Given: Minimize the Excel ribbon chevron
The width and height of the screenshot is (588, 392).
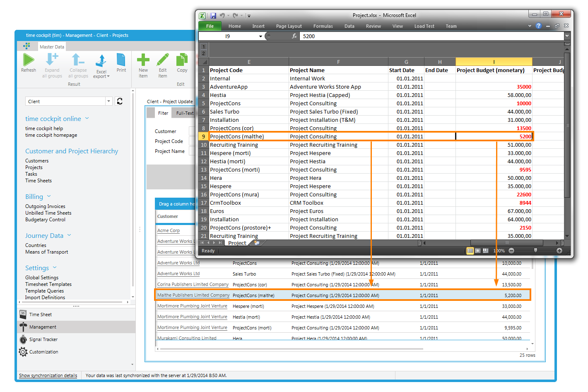Looking at the screenshot, I should (530, 26).
